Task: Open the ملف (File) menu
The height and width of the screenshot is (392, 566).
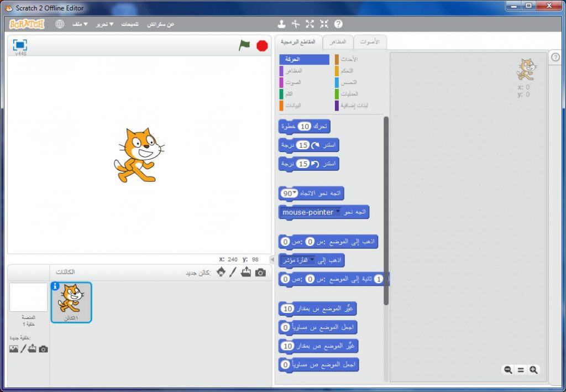Action: pos(80,24)
